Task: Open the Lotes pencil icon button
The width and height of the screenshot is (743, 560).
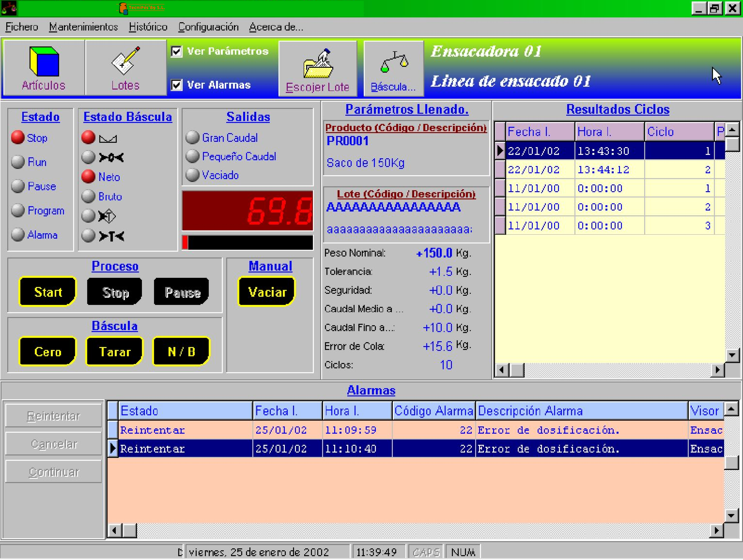Action: click(126, 68)
